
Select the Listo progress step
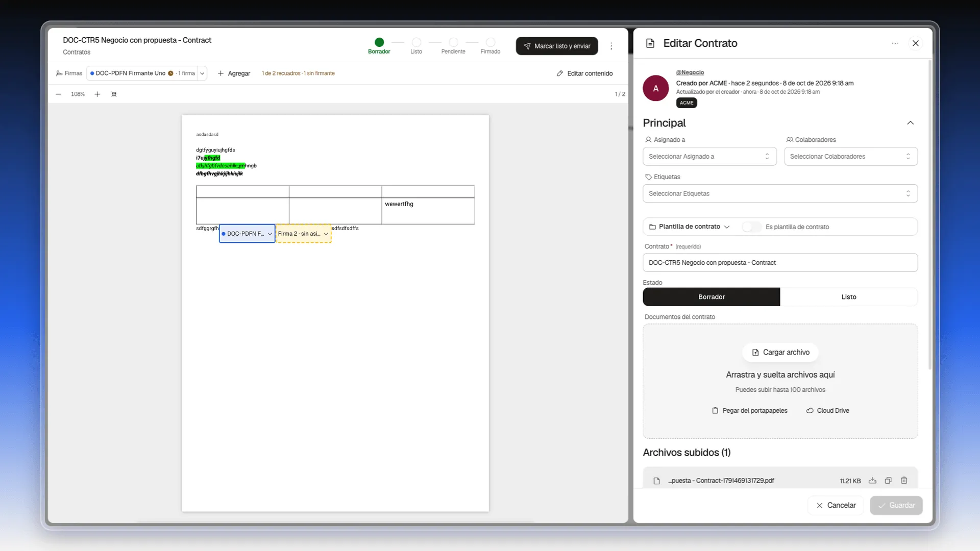(416, 46)
